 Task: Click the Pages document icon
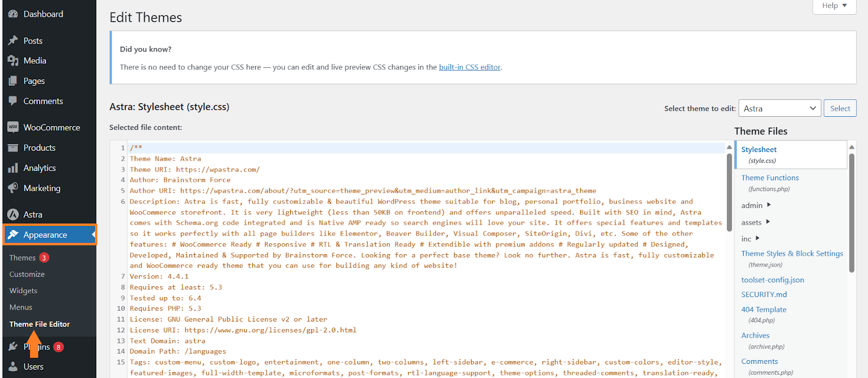[x=13, y=81]
